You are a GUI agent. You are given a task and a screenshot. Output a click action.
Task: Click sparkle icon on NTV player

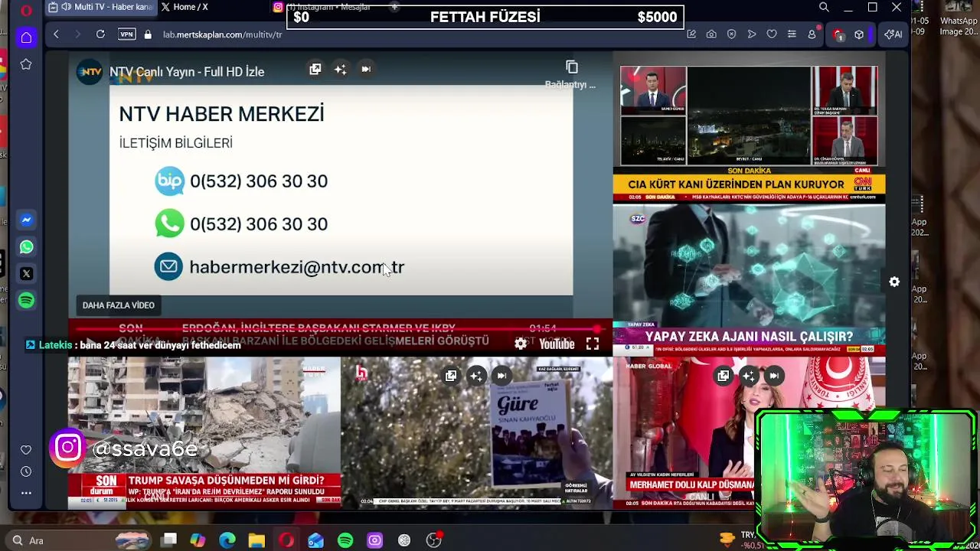341,70
